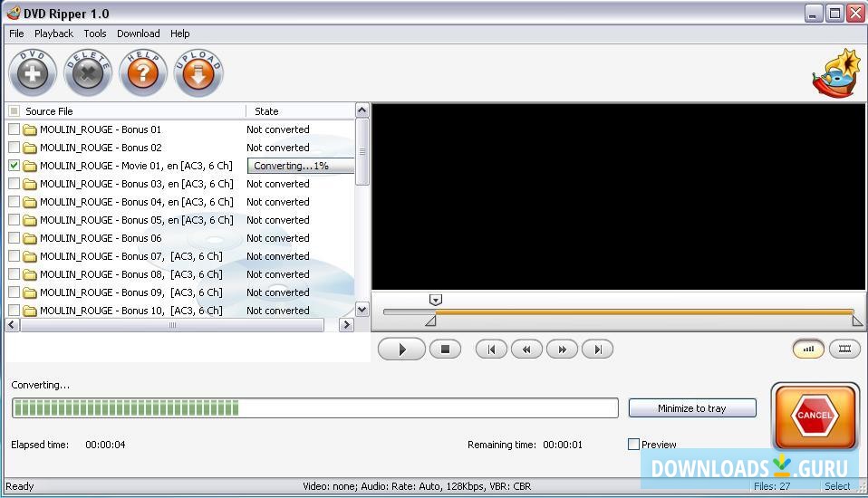Open the Tools menu
This screenshot has width=868, height=498.
pos(95,34)
